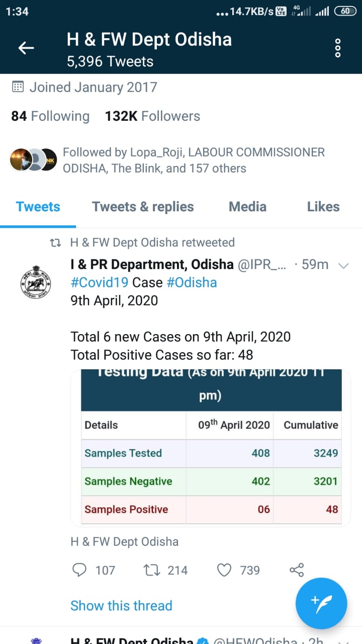Tap the share icon under the tweet
Image resolution: width=362 pixels, height=644 pixels.
tap(297, 570)
